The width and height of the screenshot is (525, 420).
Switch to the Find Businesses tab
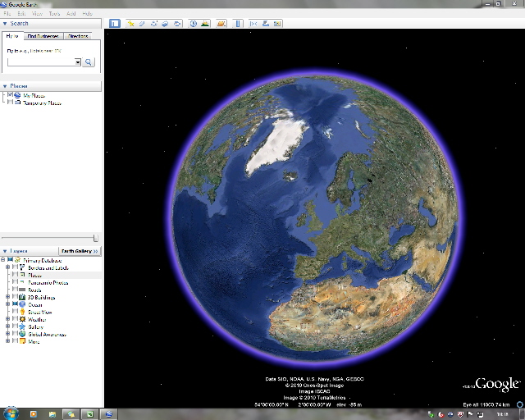43,36
